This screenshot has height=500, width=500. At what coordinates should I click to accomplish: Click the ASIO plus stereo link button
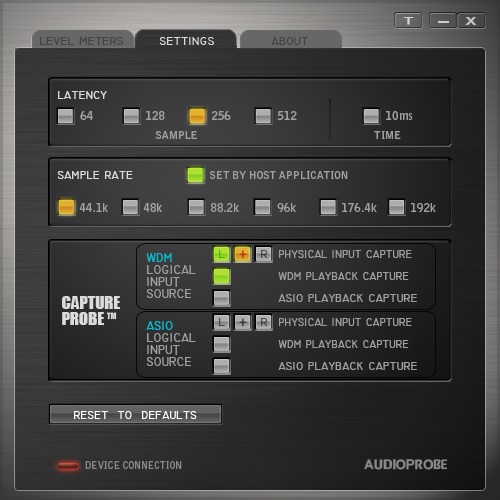[x=243, y=323]
